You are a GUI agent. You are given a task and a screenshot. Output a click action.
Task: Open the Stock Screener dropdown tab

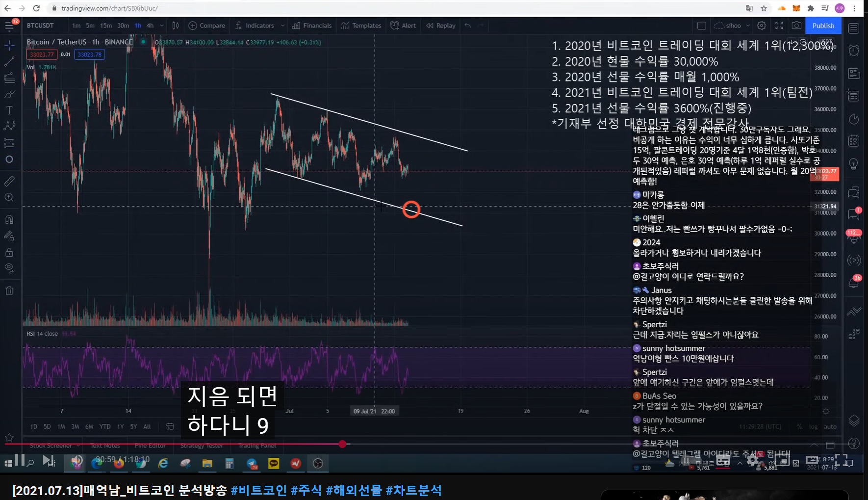[54, 446]
